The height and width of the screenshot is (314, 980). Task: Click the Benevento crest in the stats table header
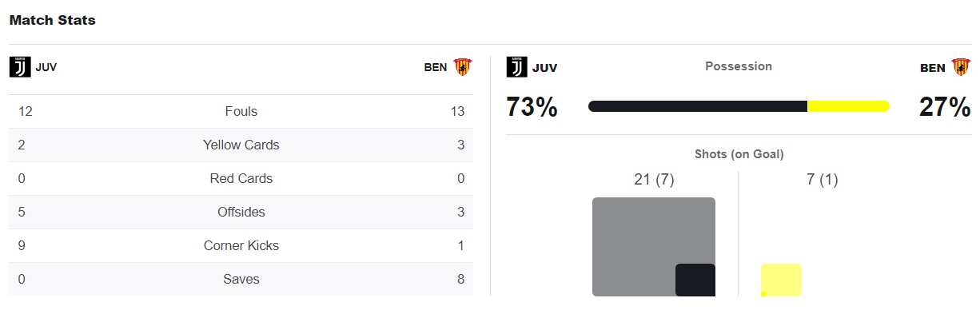tap(462, 67)
